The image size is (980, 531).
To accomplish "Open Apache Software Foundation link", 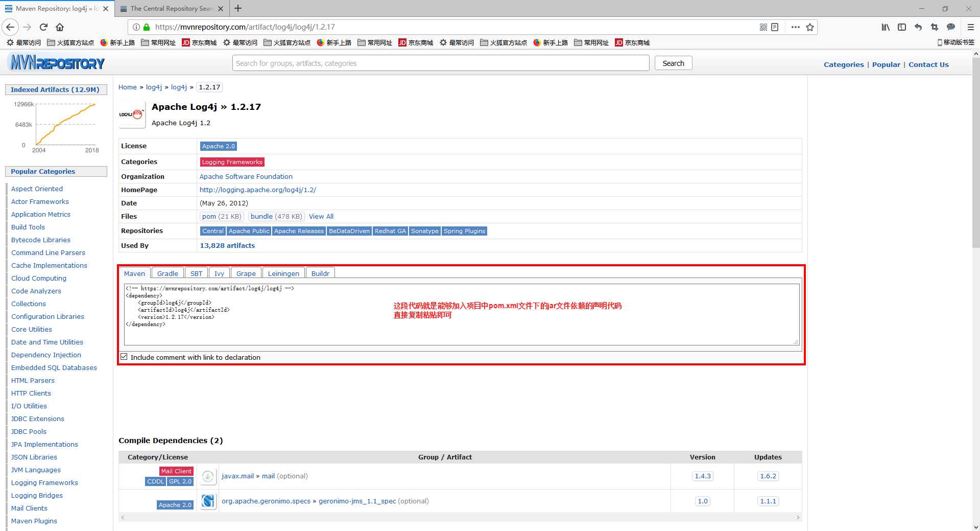I will 246,176.
